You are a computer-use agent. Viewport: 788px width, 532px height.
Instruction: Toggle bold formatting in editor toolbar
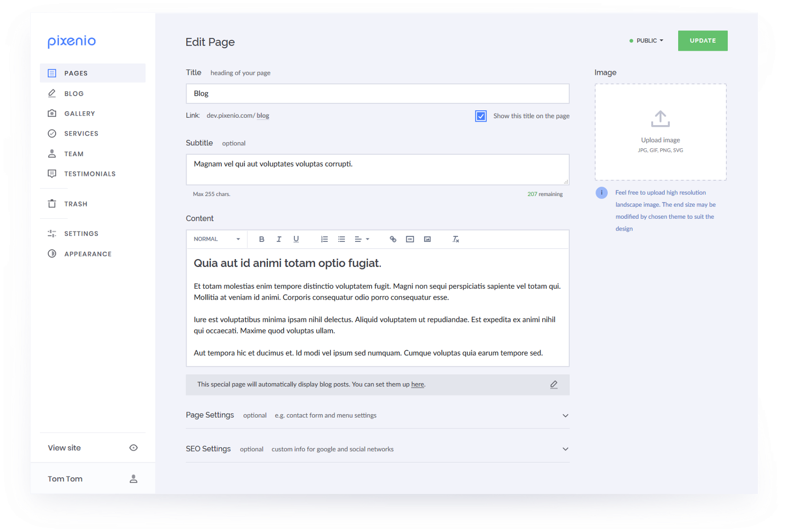click(262, 239)
